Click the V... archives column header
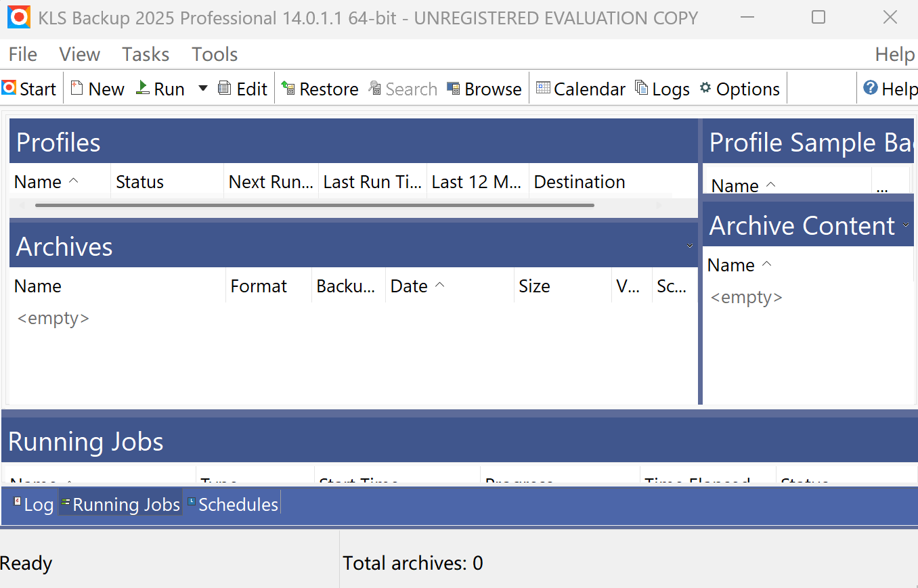 (632, 286)
